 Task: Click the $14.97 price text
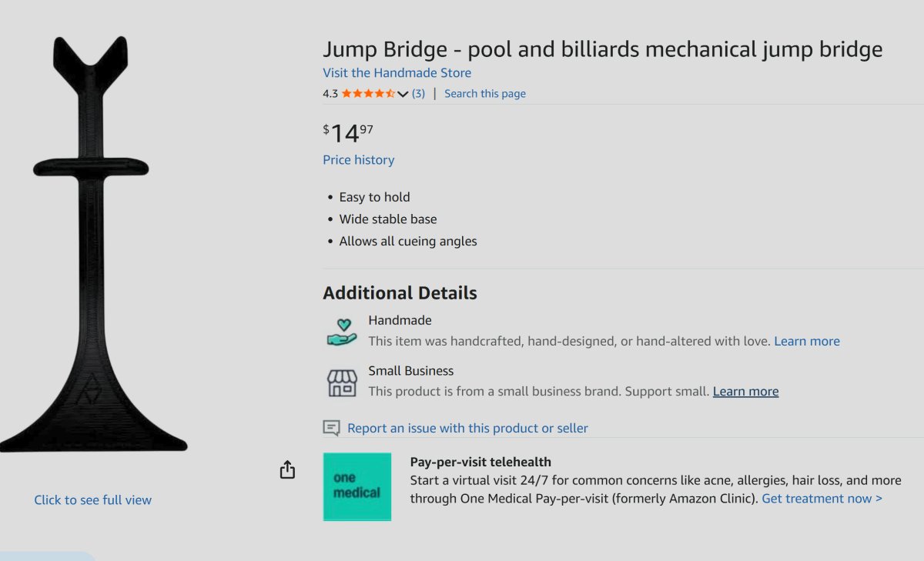[346, 132]
